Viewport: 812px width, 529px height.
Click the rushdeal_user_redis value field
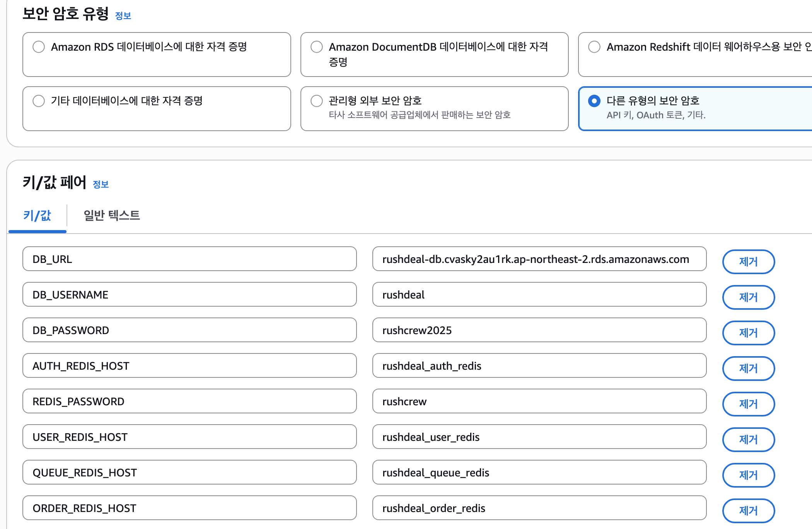tap(539, 437)
